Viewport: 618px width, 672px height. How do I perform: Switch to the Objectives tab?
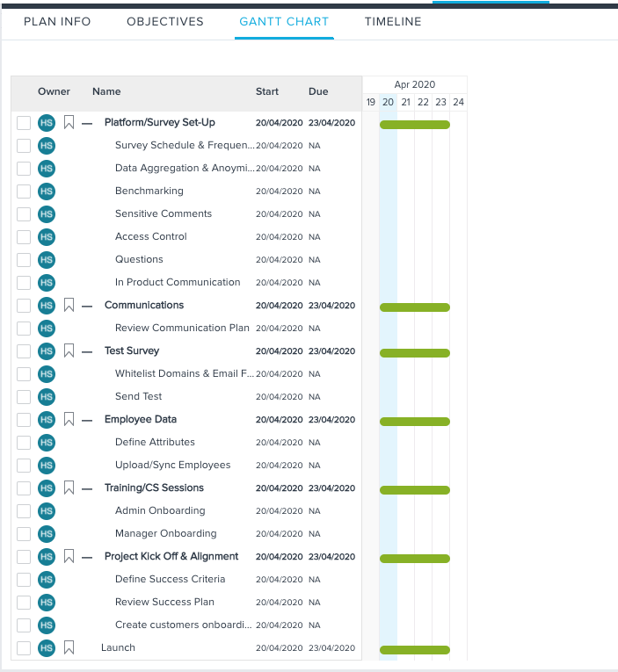pyautogui.click(x=165, y=21)
